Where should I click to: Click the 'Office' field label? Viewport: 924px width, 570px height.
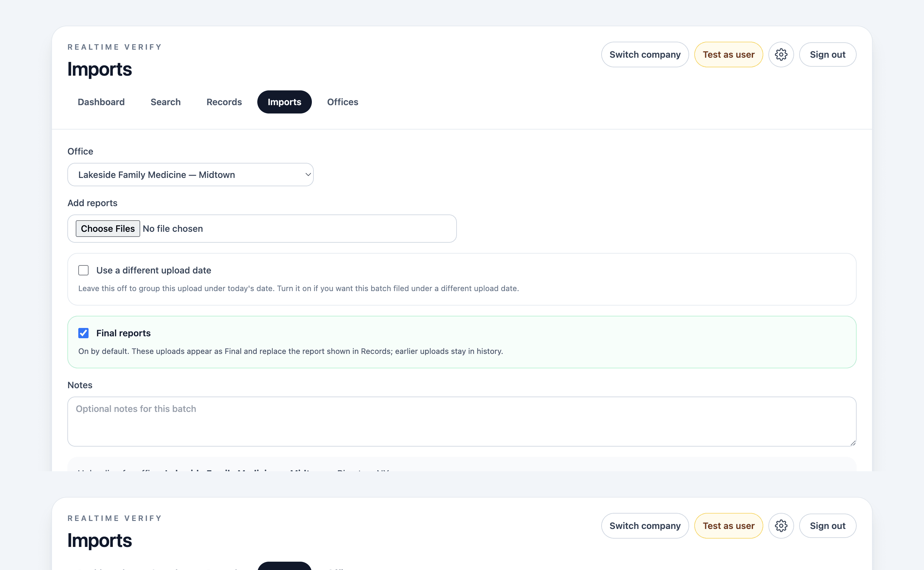80,152
